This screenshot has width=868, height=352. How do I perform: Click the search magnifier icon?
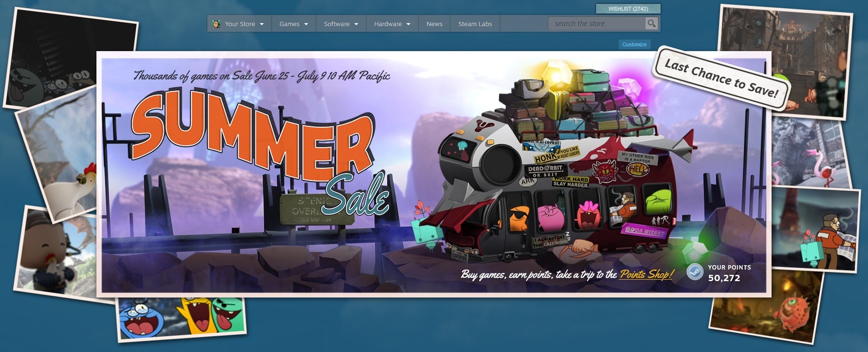[651, 23]
